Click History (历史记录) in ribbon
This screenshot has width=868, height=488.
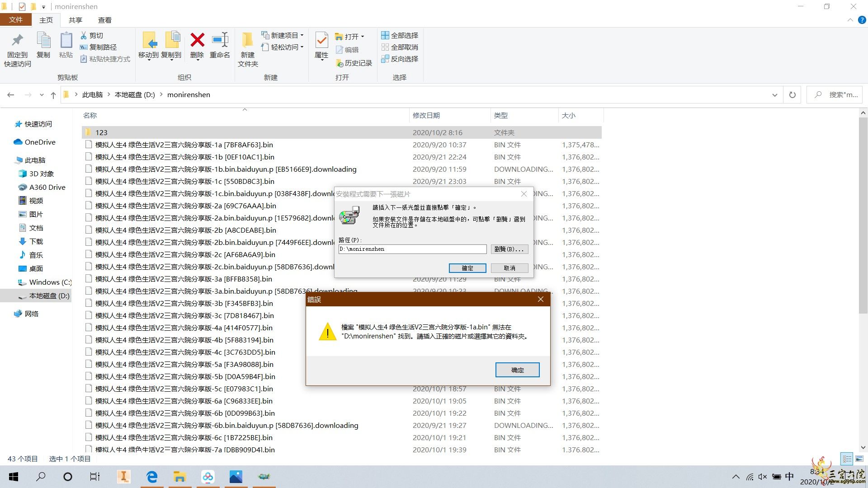pos(354,63)
